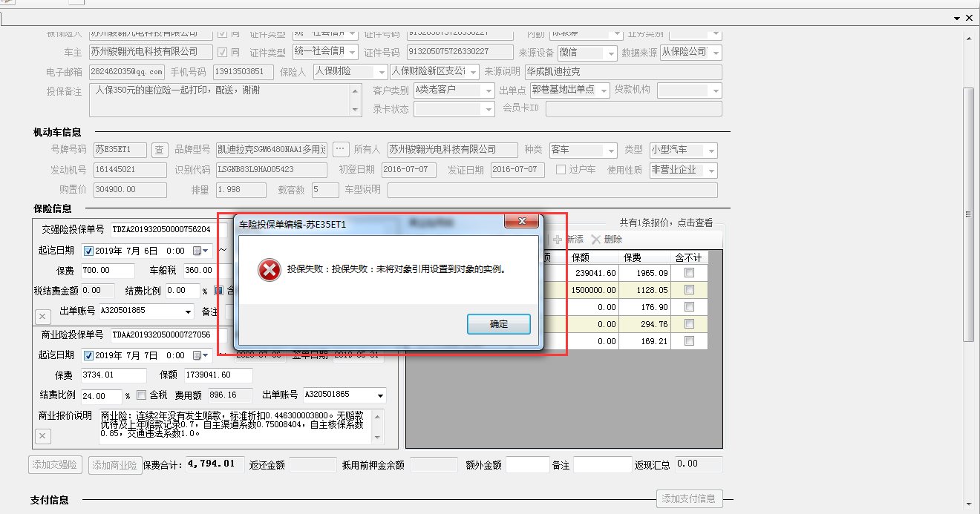Open the 贷款机构 dropdown
The image size is (980, 514).
point(716,90)
